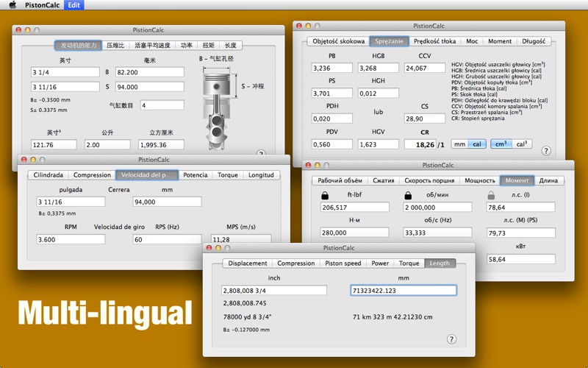Select the Скорость поршня tab
Viewport: 588px width, 368px height.
click(x=429, y=180)
